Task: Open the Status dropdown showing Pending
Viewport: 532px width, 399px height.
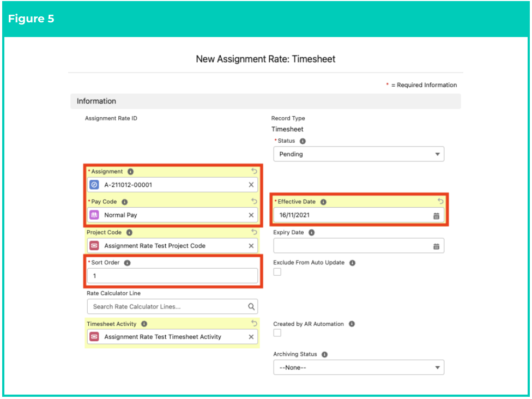Action: point(359,154)
